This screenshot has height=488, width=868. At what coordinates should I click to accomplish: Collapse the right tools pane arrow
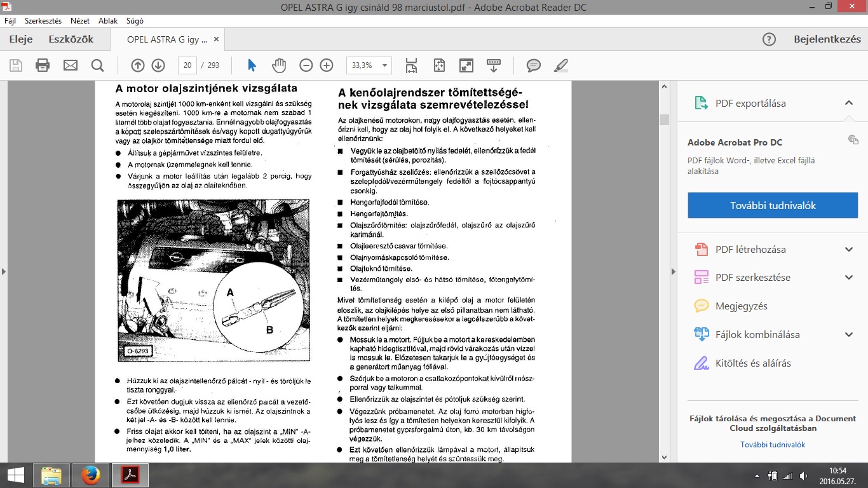point(674,271)
